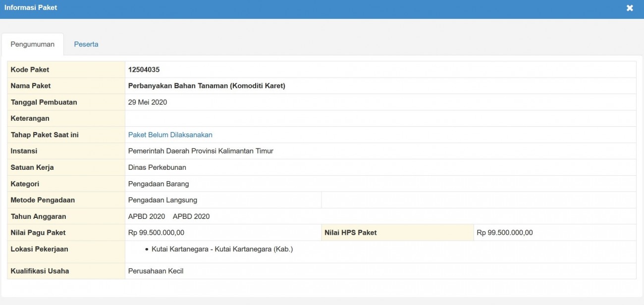This screenshot has height=305, width=644.
Task: Click the Kutai Kartanegara location entry
Action: click(x=222, y=249)
